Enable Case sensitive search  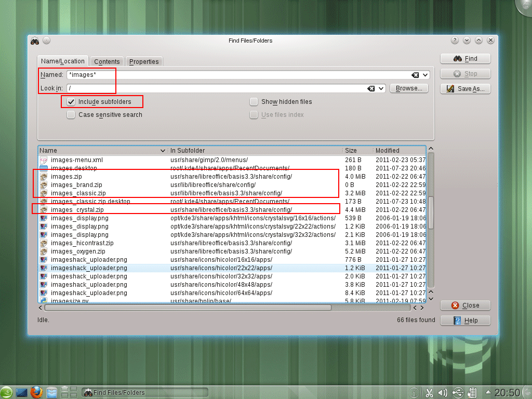[71, 115]
